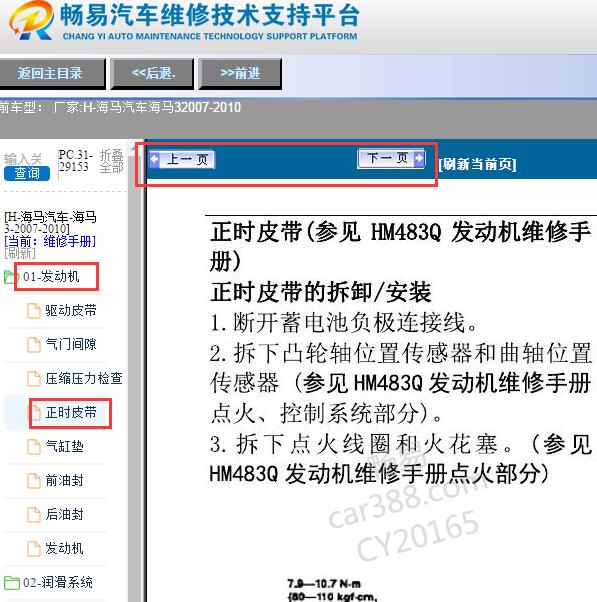The height and width of the screenshot is (602, 597).
Task: Open the 发动机 sub-page item
Action: pyautogui.click(x=64, y=548)
